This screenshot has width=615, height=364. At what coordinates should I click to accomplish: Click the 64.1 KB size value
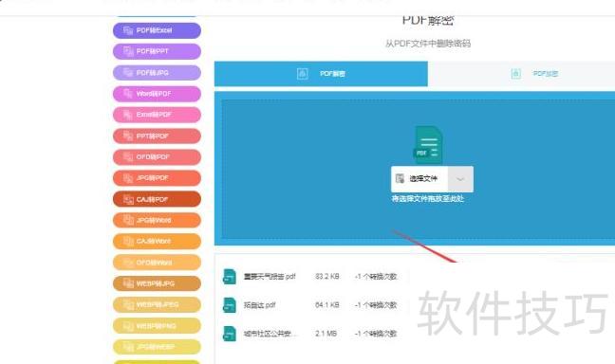pyautogui.click(x=327, y=305)
